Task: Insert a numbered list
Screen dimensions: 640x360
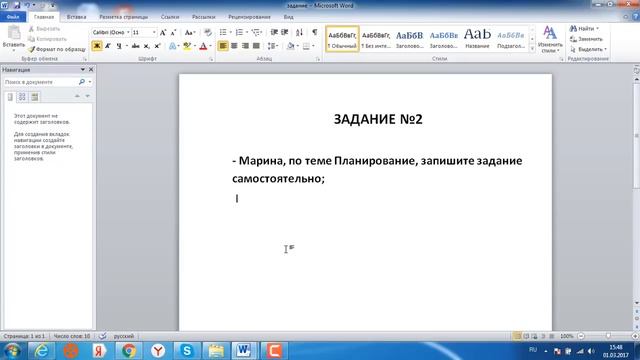Action: pos(239,32)
